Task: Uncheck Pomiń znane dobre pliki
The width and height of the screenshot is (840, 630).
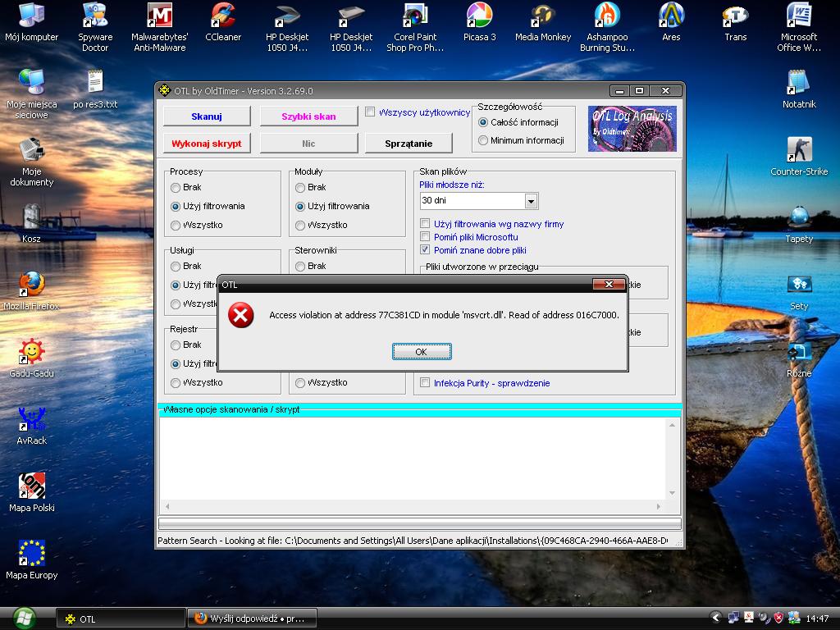Action: pos(425,250)
